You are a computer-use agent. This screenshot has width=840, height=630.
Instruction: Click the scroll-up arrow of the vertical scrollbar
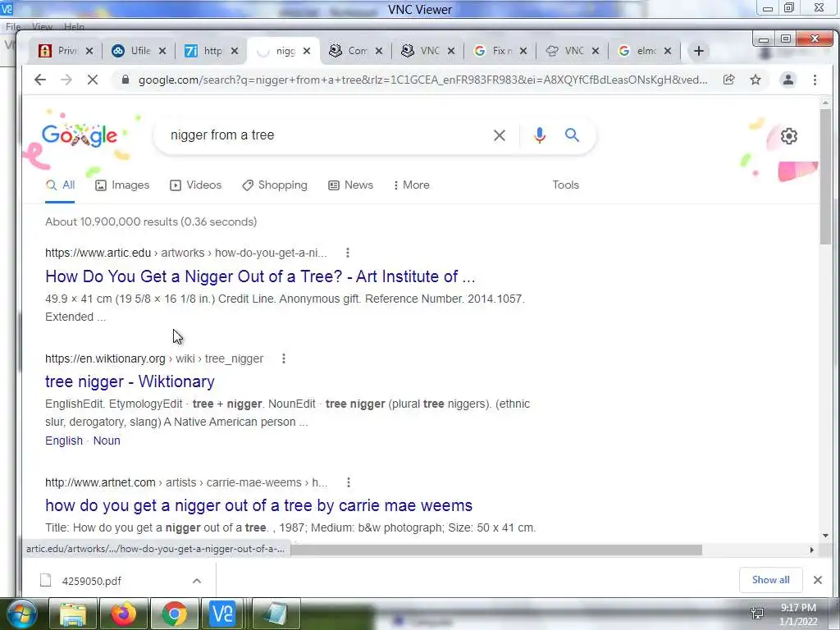coord(825,103)
